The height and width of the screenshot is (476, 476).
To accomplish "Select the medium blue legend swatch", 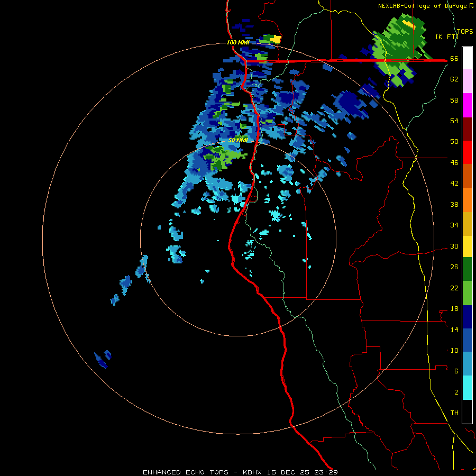I will point(467,340).
